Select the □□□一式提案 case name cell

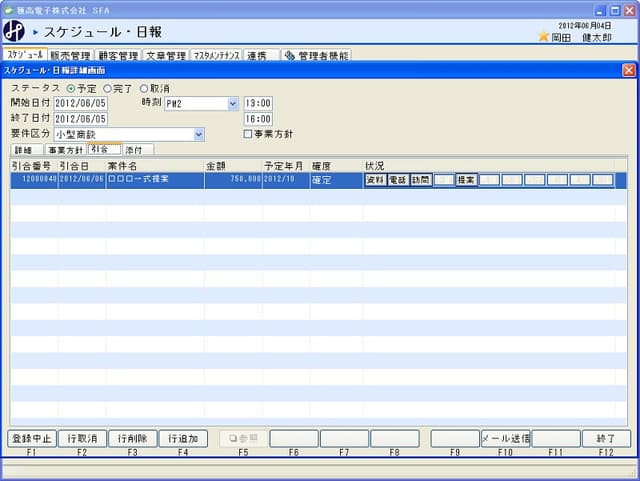155,180
